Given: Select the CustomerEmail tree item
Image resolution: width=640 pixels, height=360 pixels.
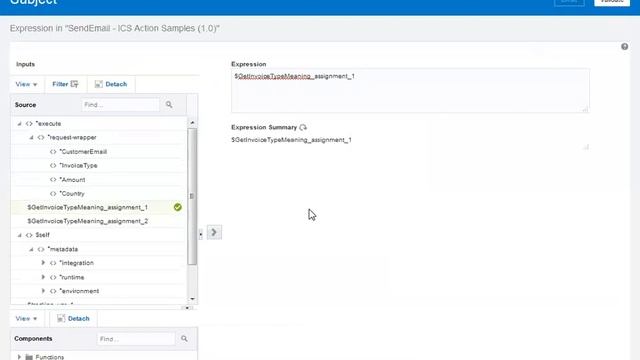Looking at the screenshot, I should (83, 152).
